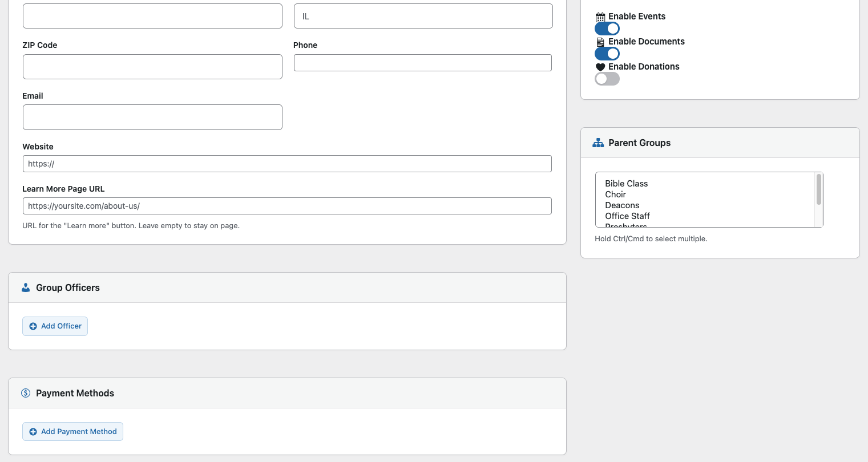
Task: Click the plus icon in Add Payment Method
Action: (33, 432)
